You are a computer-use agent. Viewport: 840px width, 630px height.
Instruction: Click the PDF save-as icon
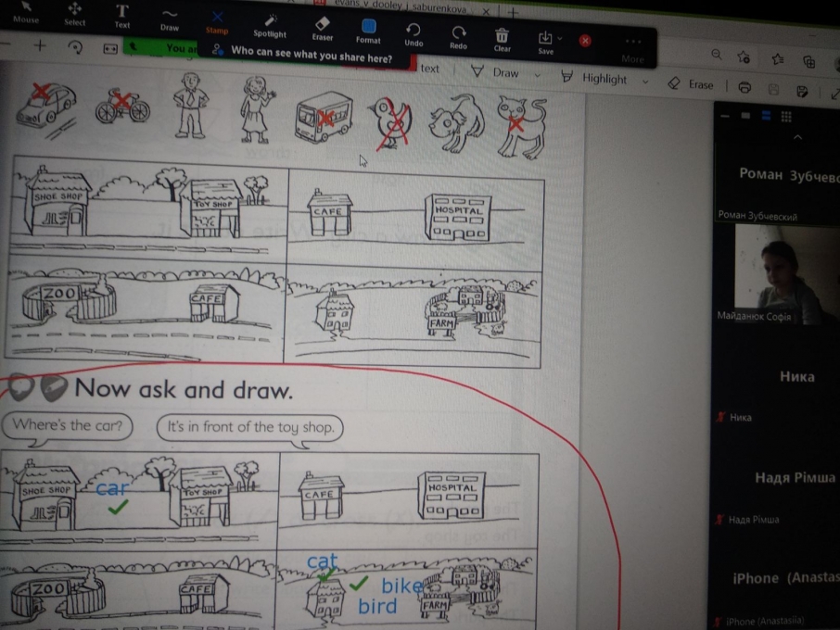[x=801, y=91]
